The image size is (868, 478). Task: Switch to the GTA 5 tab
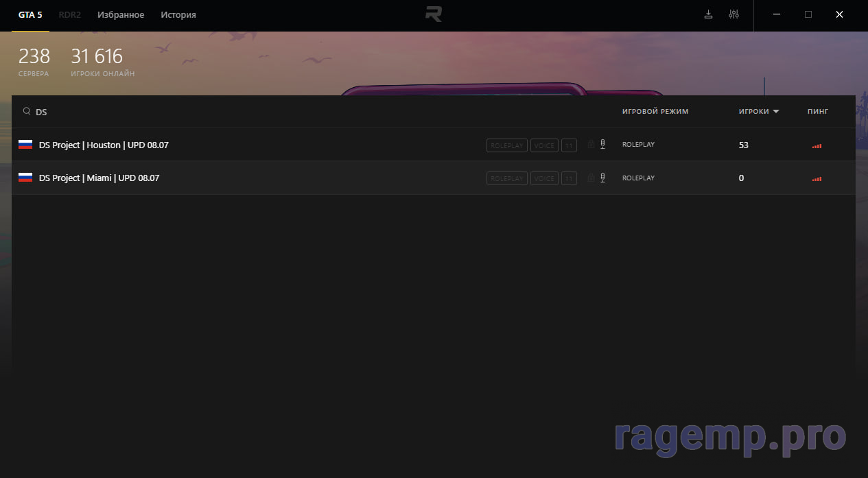(x=30, y=15)
